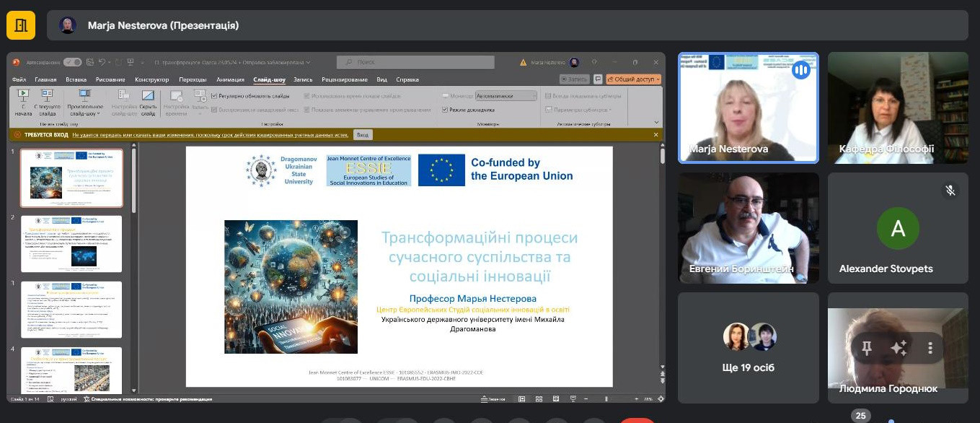The image size is (980, 423).
Task: Click the 'Скрыть слайд' icon
Action: [x=148, y=95]
